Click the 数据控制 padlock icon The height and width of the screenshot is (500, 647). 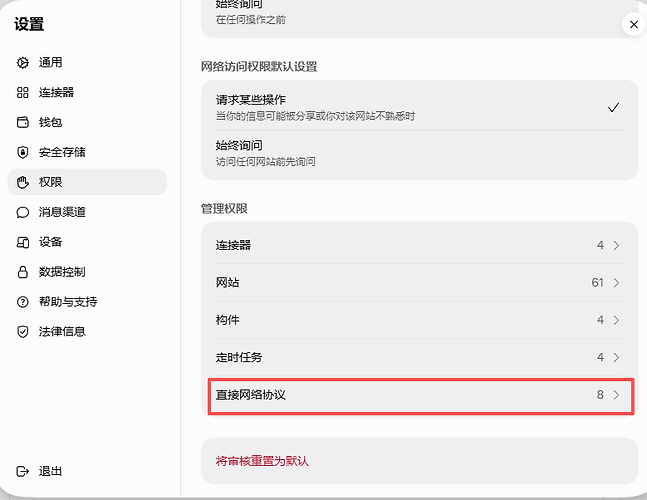23,272
